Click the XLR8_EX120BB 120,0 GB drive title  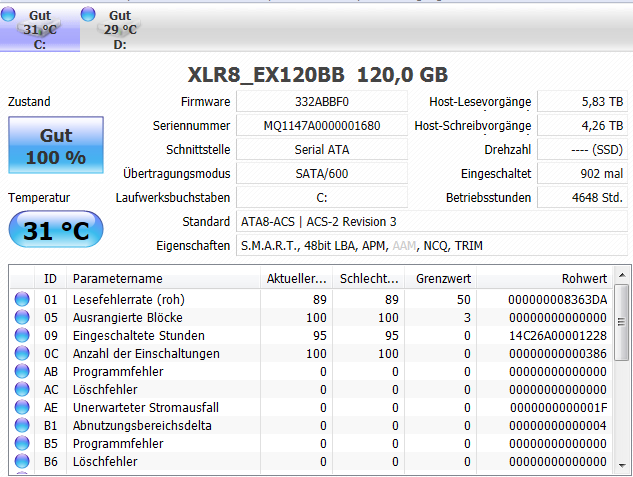tap(318, 75)
